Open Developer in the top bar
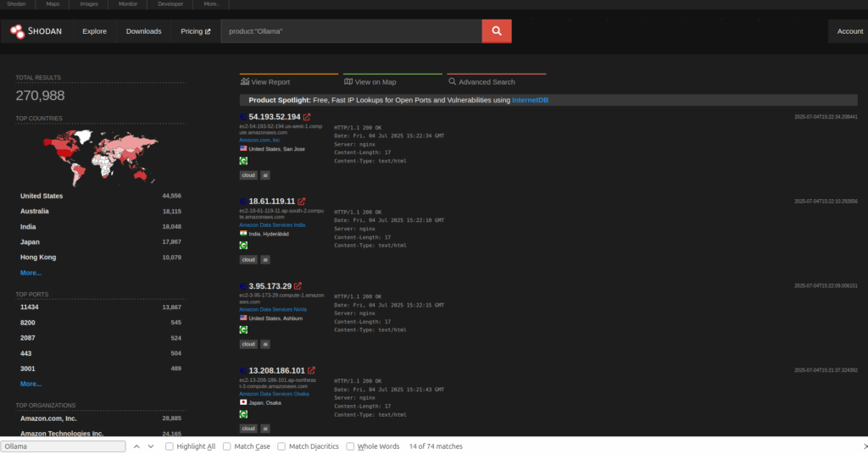868x454 pixels. click(170, 4)
